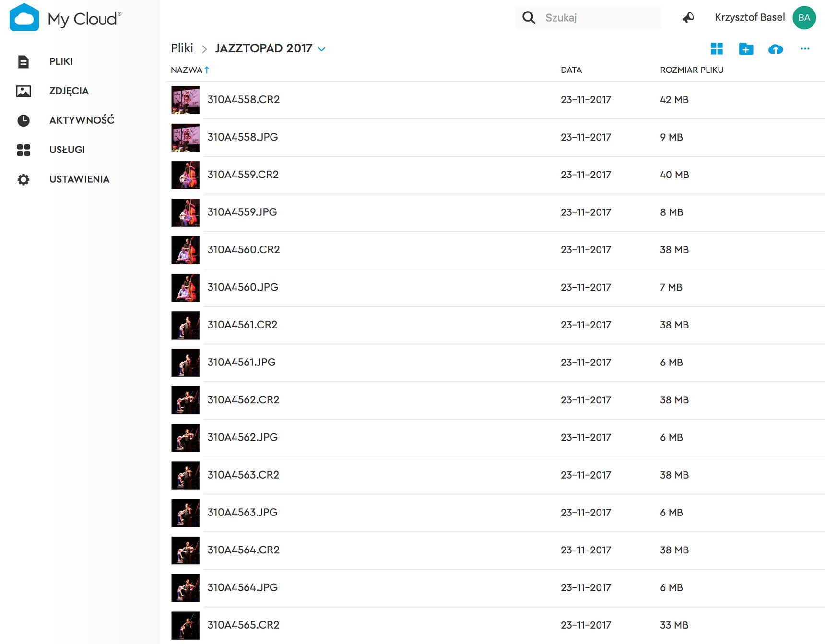Select file name 310A4559.JPG
Image resolution: width=825 pixels, height=644 pixels.
pos(242,212)
